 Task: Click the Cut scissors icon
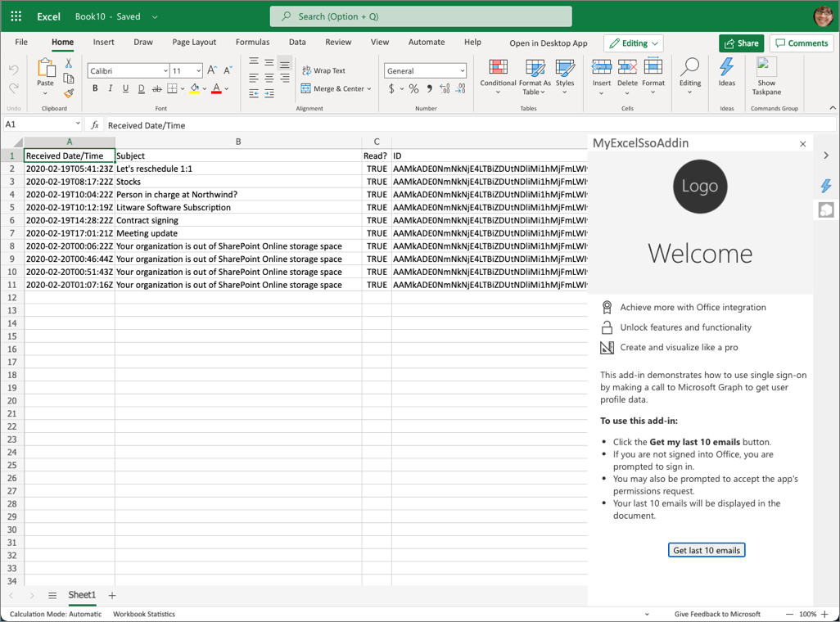click(69, 63)
